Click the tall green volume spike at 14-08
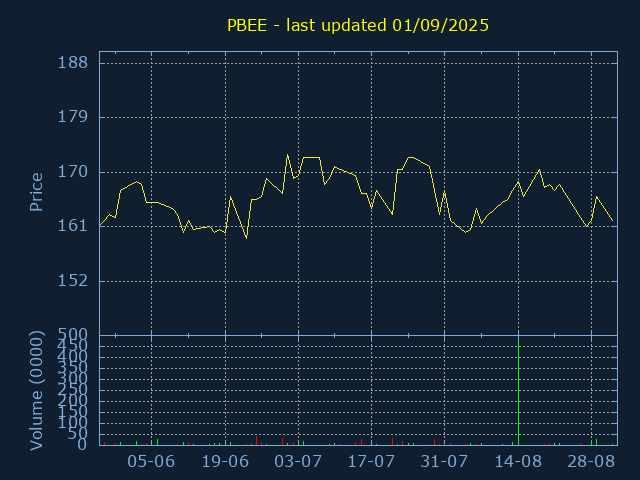The height and width of the screenshot is (480, 640). (518, 392)
